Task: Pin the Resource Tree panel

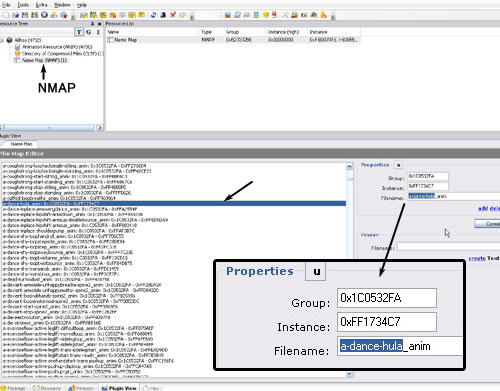Action: [x=92, y=24]
